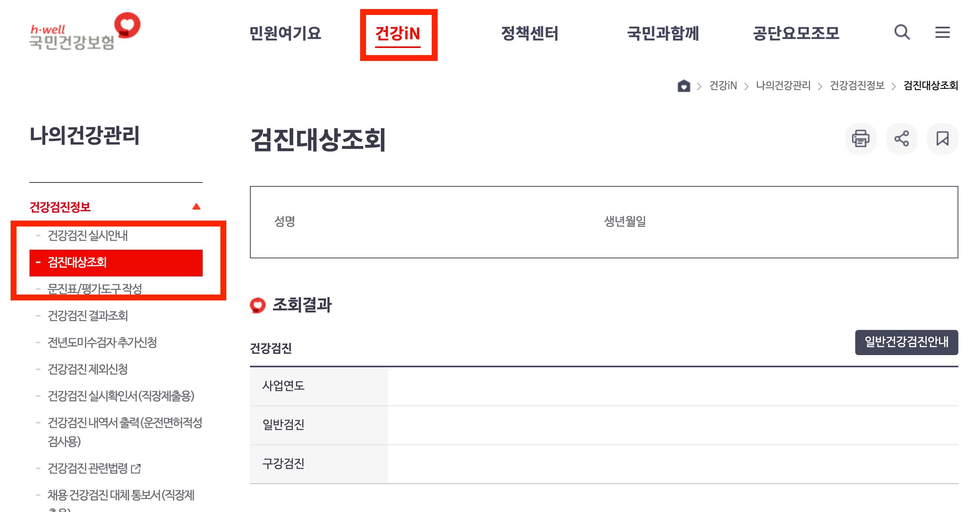
Task: Bookmark the 검진대상조회 page
Action: (x=942, y=138)
